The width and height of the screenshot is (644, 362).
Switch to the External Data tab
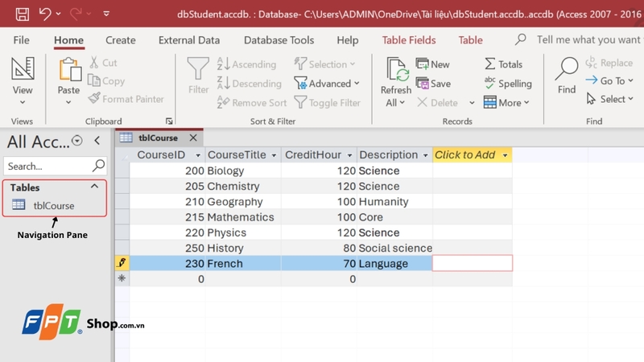(189, 40)
